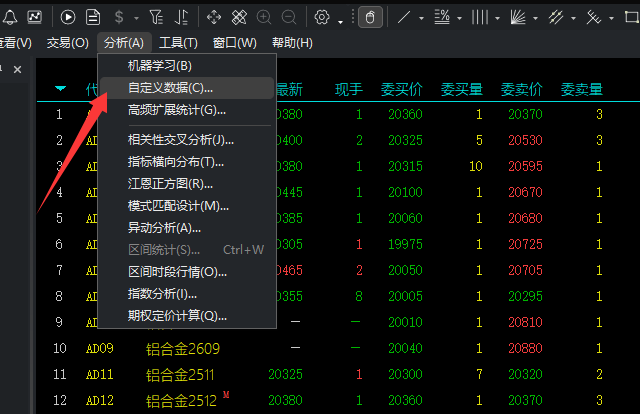Click the 委买价 column header
The height and width of the screenshot is (414, 640).
[402, 90]
